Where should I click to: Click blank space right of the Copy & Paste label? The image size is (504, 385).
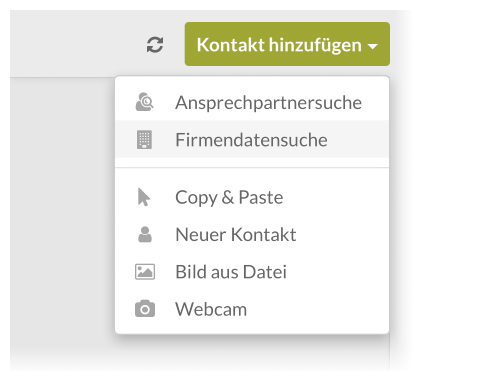(335, 197)
